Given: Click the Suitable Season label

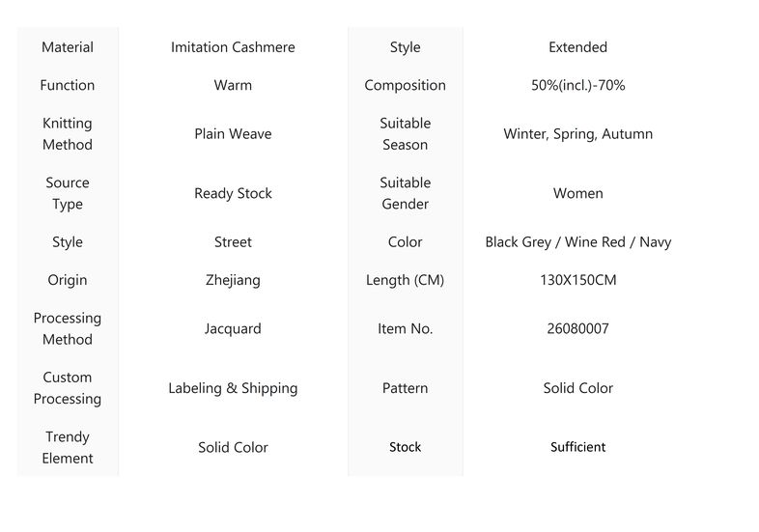Looking at the screenshot, I should click(406, 133).
